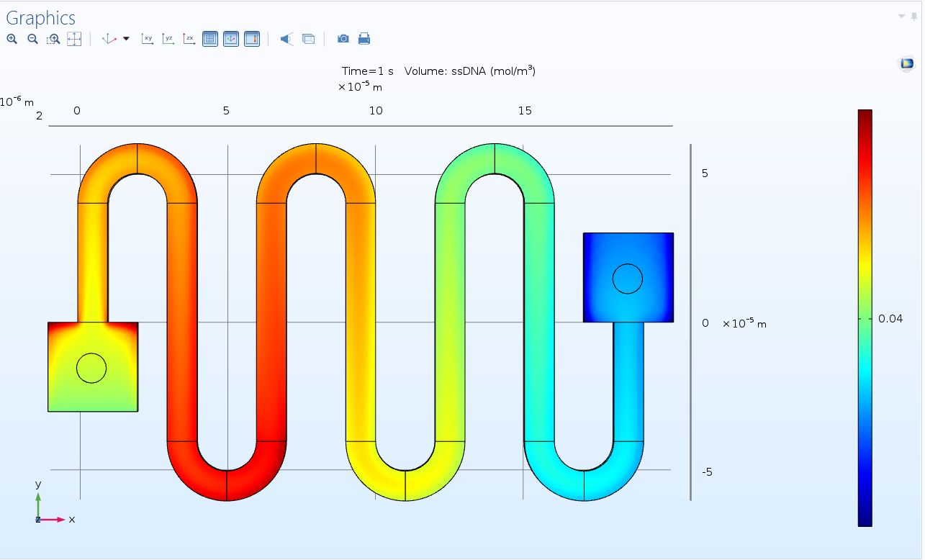Screen dimensions: 925x560
Task: Switch to the YZ view
Action: pyautogui.click(x=168, y=39)
